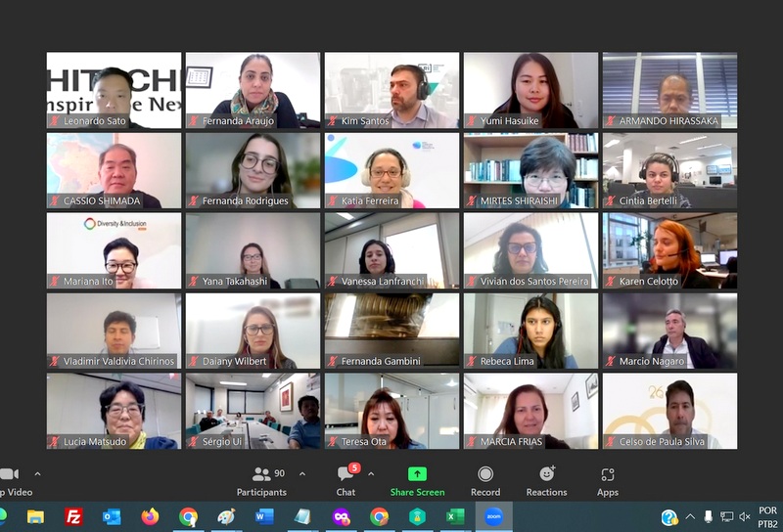Start recording with the Record button
Image resolution: width=783 pixels, height=532 pixels.
tap(485, 480)
